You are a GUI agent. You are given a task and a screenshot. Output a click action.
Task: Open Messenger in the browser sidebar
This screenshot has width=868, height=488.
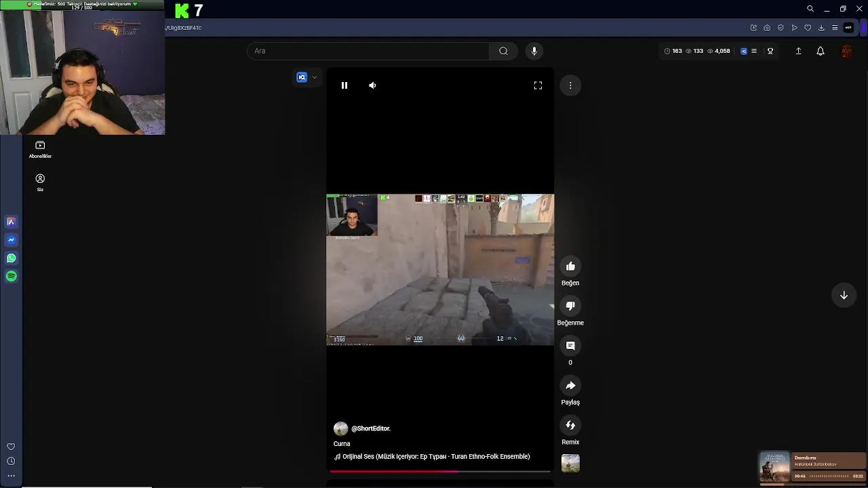pyautogui.click(x=11, y=240)
